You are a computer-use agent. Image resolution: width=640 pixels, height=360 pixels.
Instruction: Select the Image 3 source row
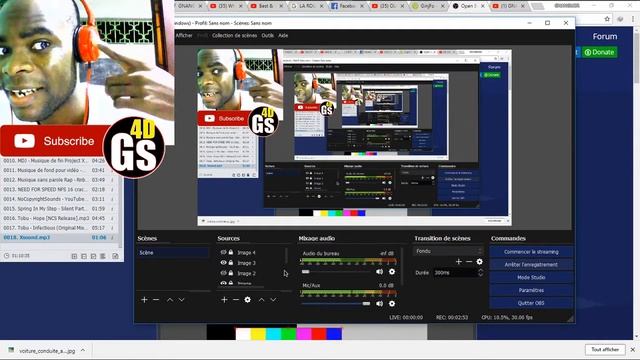click(x=251, y=263)
